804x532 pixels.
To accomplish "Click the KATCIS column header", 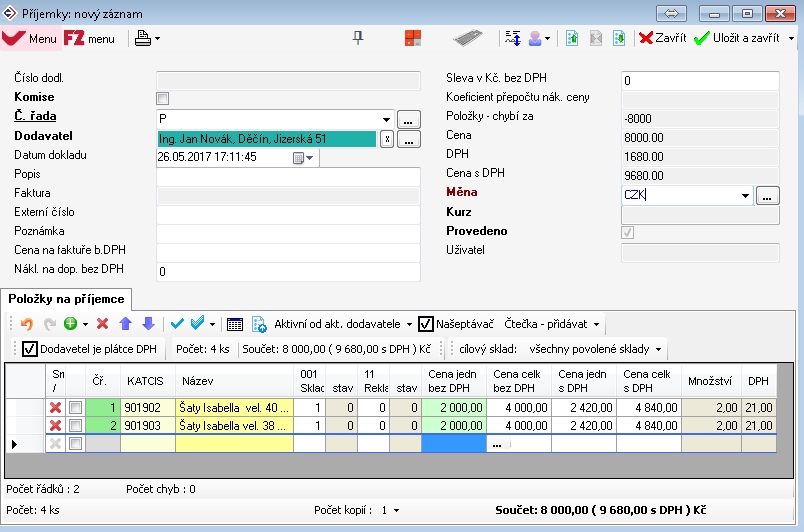I will point(148,381).
